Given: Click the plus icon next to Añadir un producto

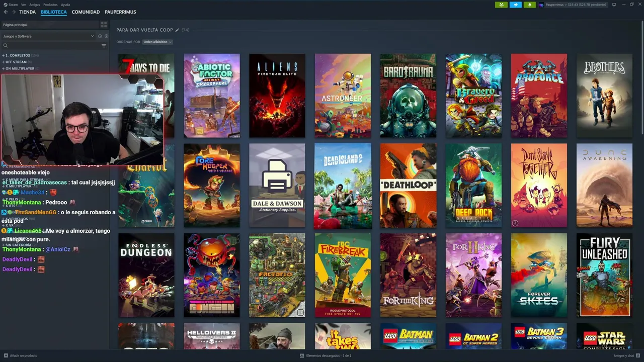Looking at the screenshot, I should [x=6, y=355].
